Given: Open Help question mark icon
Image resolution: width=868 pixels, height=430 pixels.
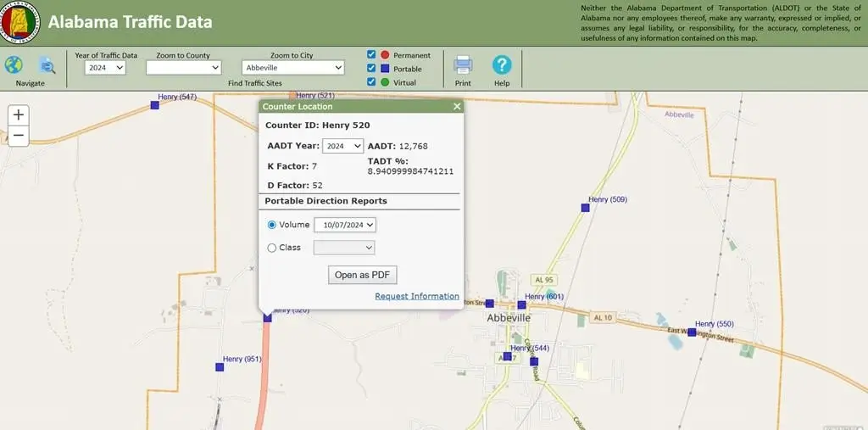Looking at the screenshot, I should click(502, 64).
